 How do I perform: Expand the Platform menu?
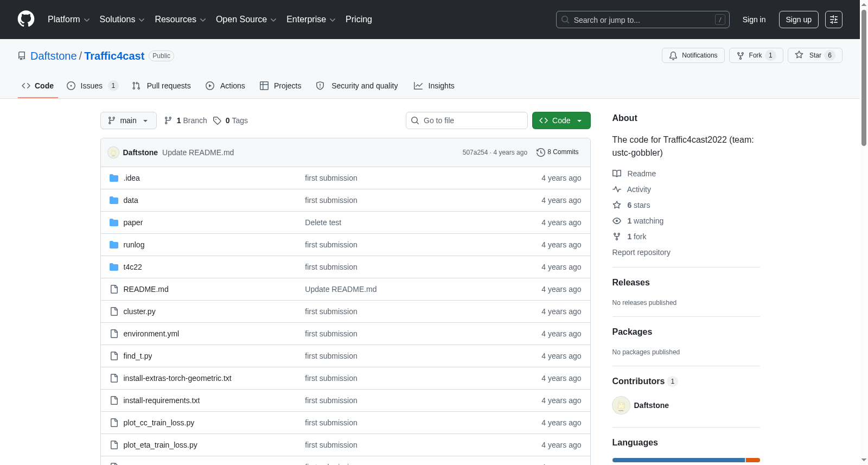coord(68,20)
